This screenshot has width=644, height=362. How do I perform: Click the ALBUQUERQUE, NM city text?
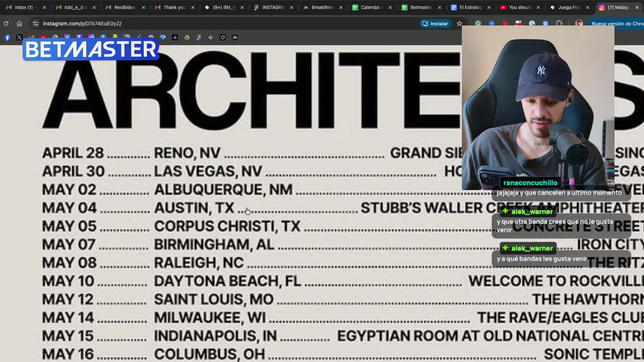click(x=223, y=189)
